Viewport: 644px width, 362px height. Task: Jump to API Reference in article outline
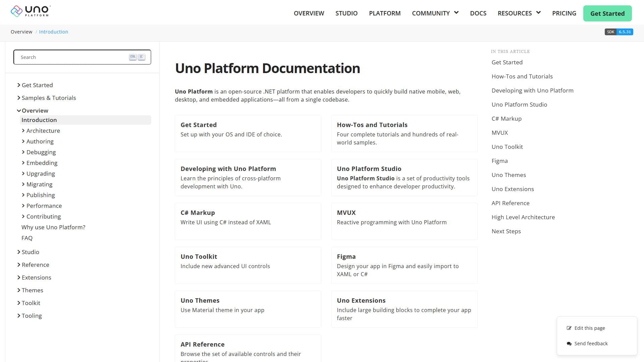(x=511, y=203)
